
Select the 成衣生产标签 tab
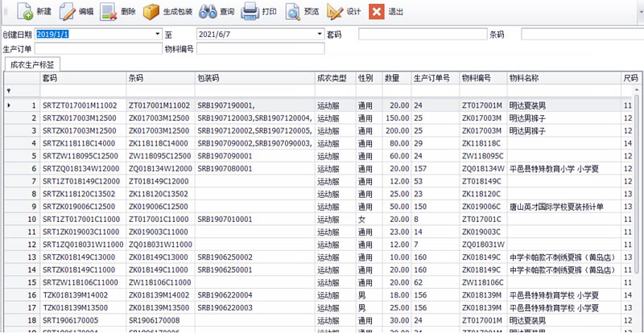point(32,64)
